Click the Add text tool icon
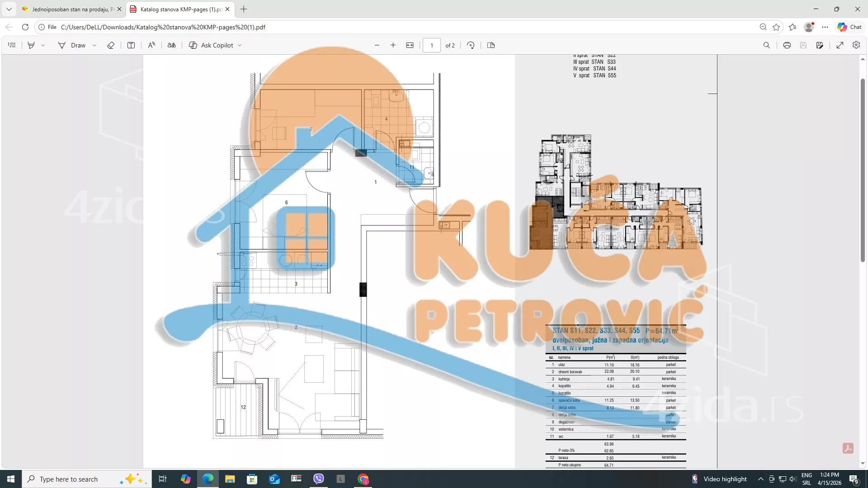This screenshot has height=488, width=868. [131, 45]
